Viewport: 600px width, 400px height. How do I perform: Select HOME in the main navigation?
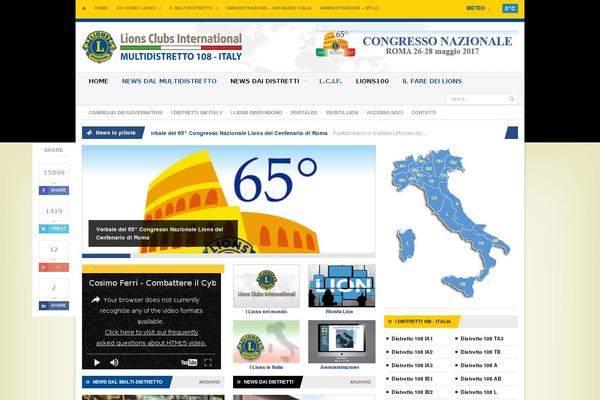click(x=98, y=81)
